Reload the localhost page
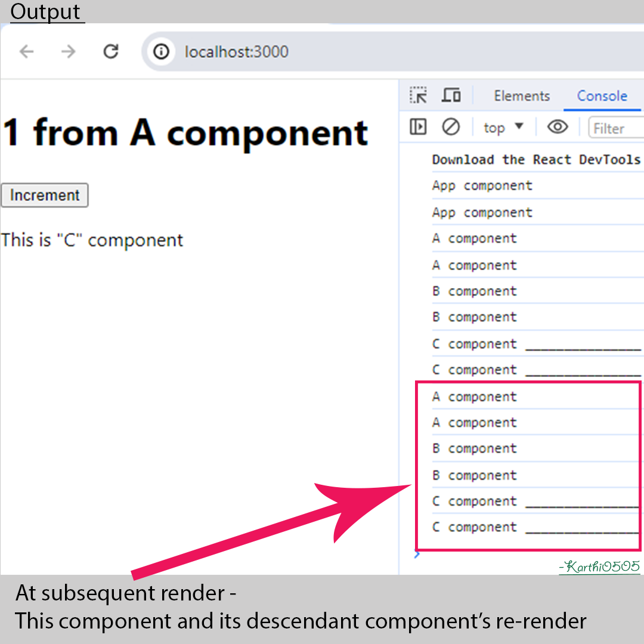The width and height of the screenshot is (644, 644). (110, 52)
